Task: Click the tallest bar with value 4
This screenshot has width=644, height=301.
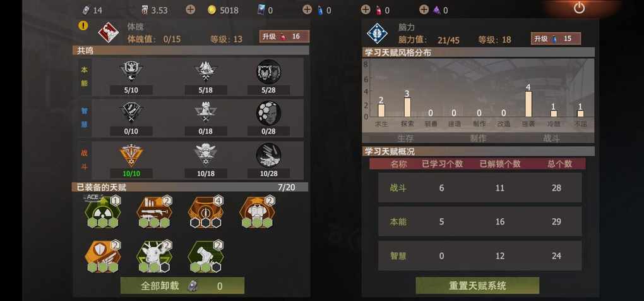Action: tap(528, 104)
